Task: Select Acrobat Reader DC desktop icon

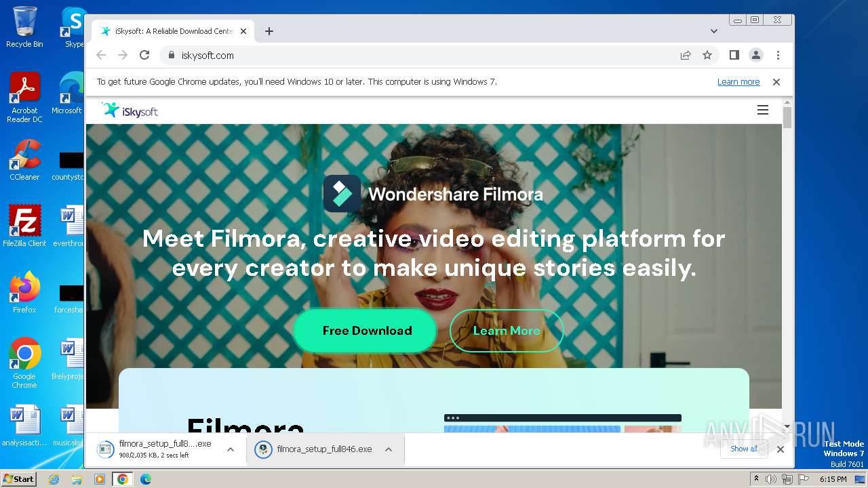Action: pyautogui.click(x=24, y=98)
